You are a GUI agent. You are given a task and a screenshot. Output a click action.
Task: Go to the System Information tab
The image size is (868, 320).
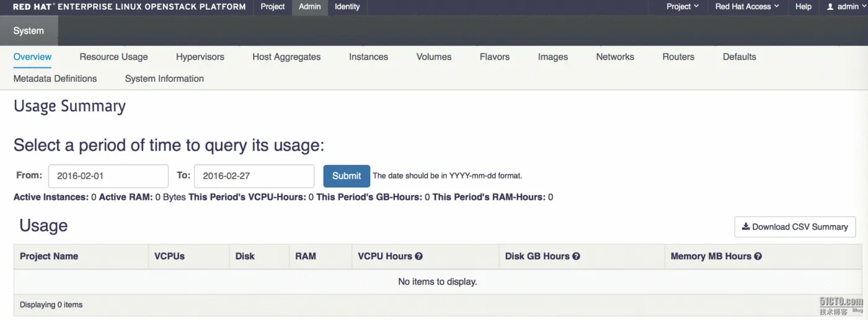pos(164,79)
